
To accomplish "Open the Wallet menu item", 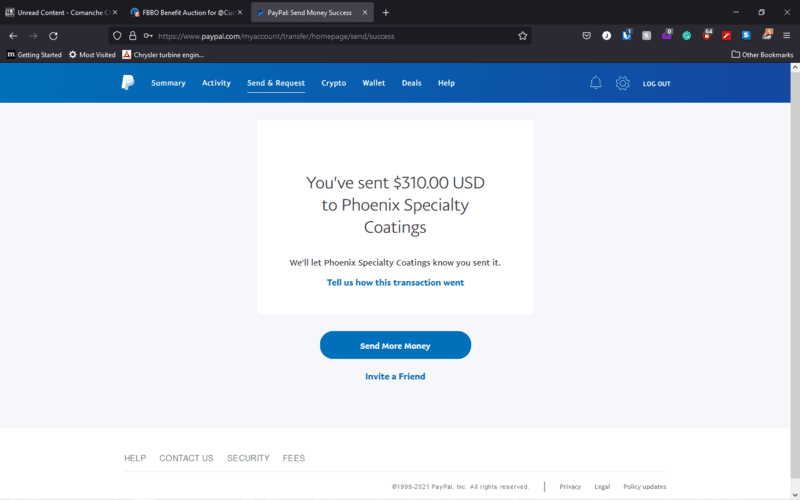I will point(374,83).
